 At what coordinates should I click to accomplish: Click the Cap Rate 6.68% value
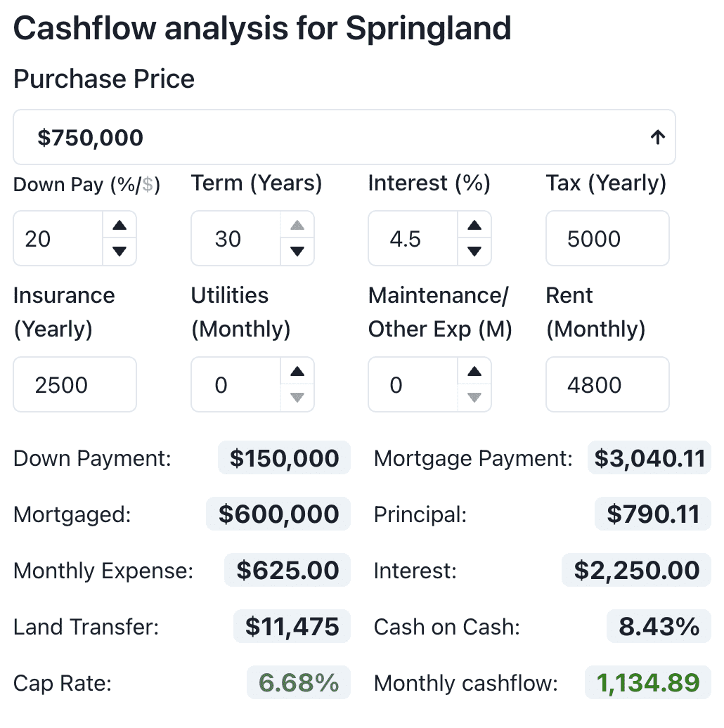[x=299, y=682]
